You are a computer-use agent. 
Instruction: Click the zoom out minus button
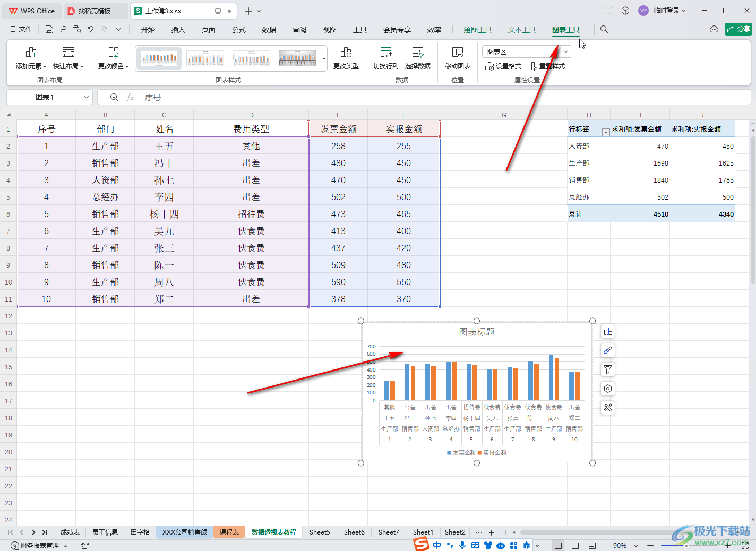click(x=650, y=546)
